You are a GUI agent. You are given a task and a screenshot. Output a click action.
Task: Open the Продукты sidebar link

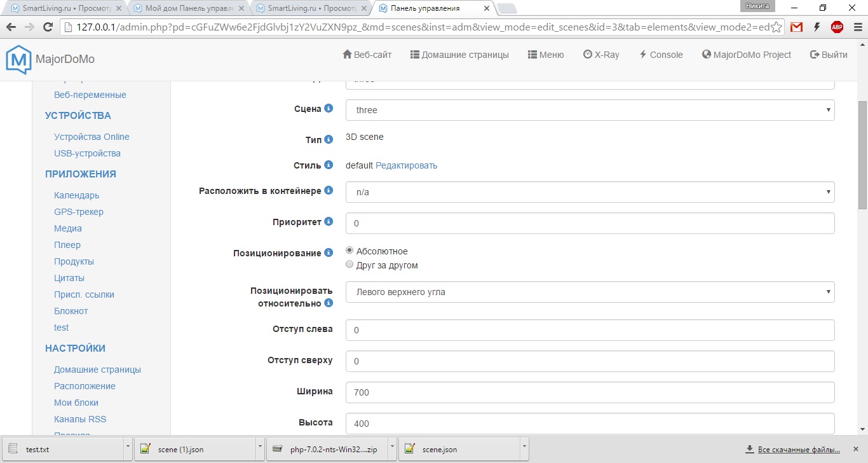(74, 261)
